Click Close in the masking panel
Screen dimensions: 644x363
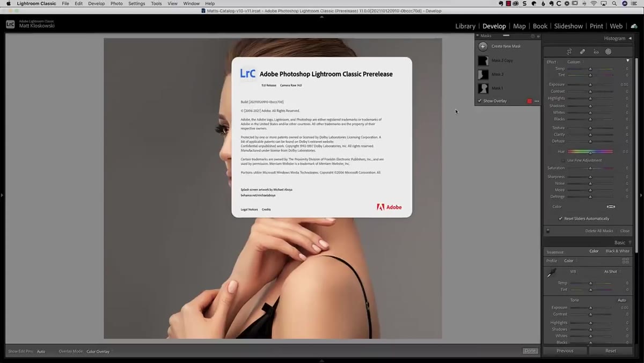[625, 231]
